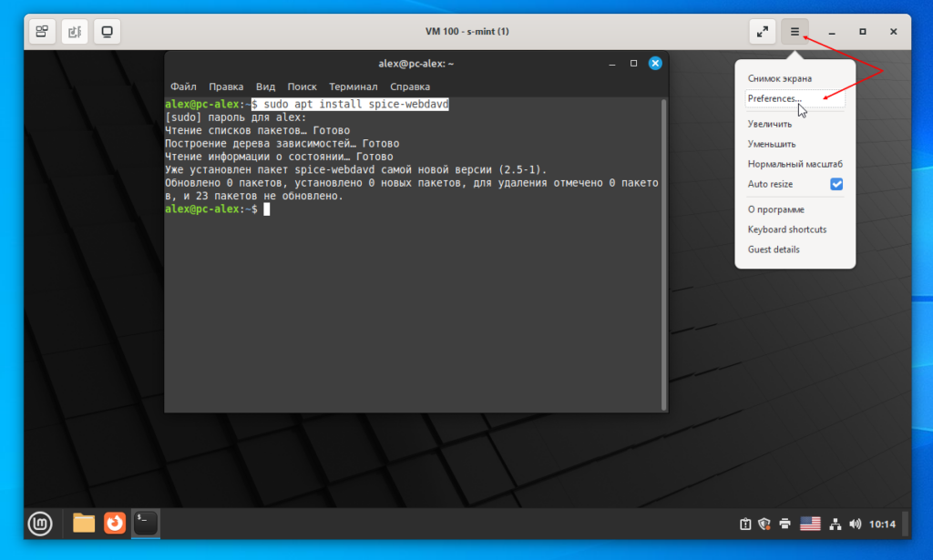Open the Вид menu in terminal
This screenshot has width=933, height=560.
[x=265, y=87]
